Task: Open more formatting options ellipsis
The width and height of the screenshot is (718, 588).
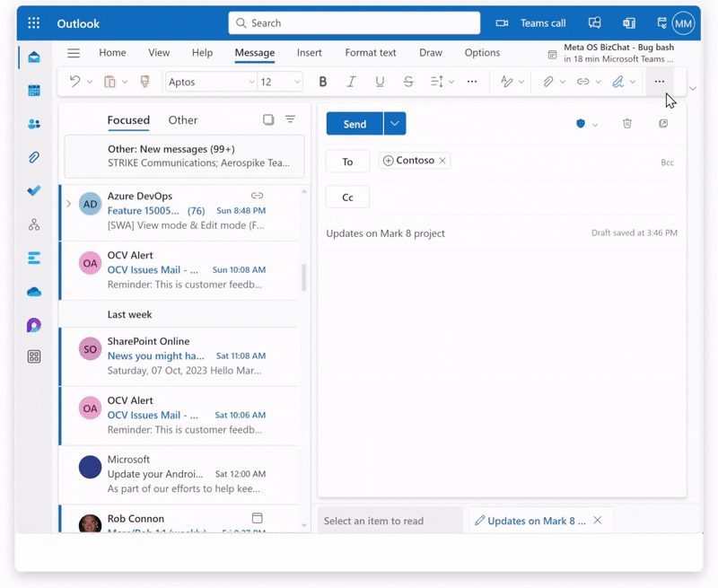Action: [x=472, y=82]
